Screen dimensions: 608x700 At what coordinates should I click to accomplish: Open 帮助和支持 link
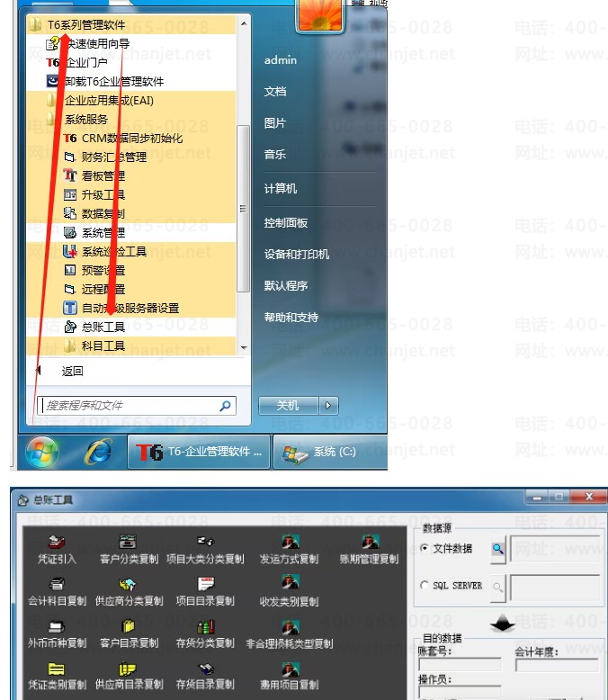click(291, 318)
